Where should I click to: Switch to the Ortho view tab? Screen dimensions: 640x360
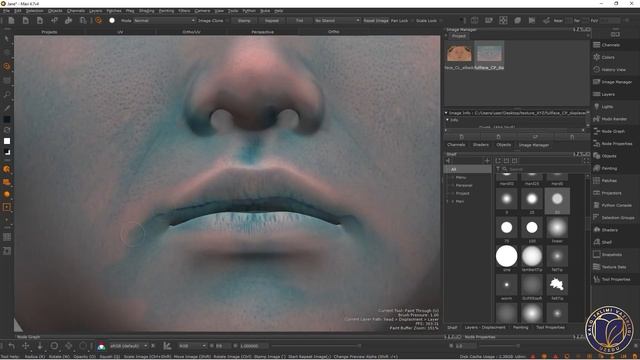pyautogui.click(x=333, y=31)
